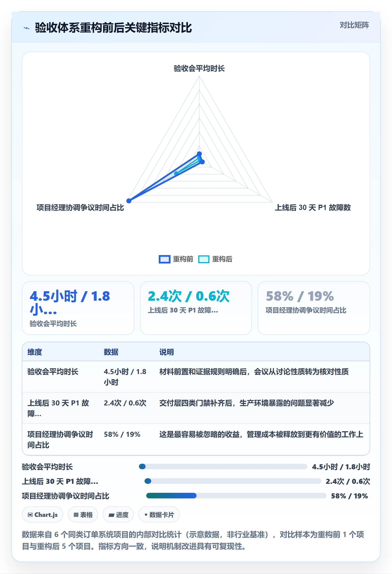Click the 4.5小时 / 1.8小时 progress value label

(341, 467)
